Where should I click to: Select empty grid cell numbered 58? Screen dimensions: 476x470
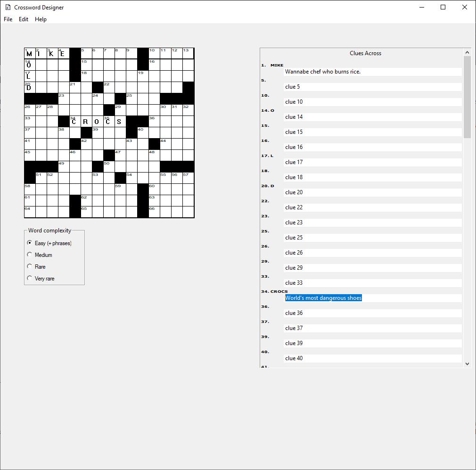point(30,189)
